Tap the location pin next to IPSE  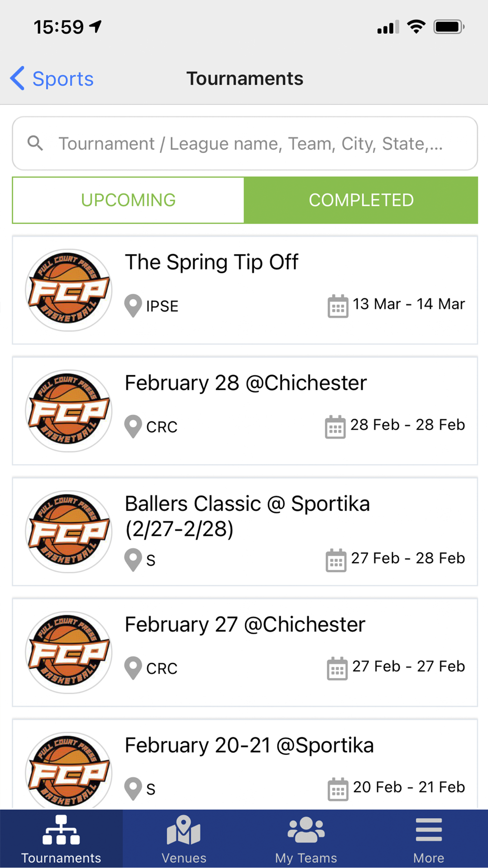(133, 306)
